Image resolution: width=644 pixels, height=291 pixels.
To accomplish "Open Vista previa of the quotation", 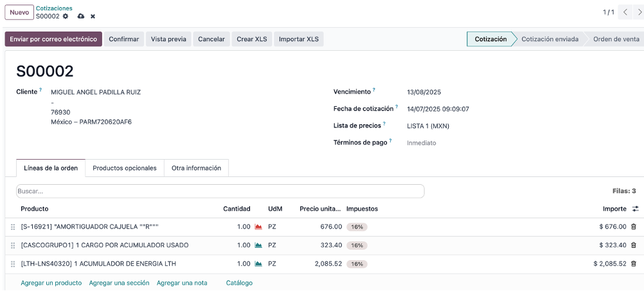I will point(168,39).
